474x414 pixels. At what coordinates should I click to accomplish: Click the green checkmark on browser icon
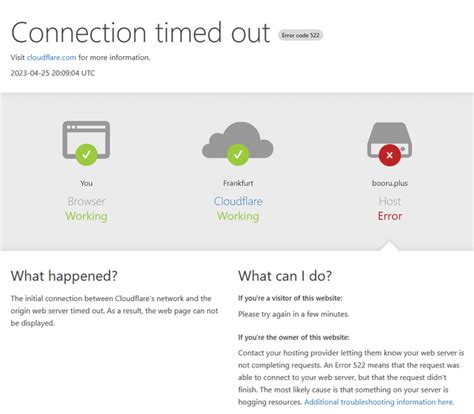(x=86, y=154)
